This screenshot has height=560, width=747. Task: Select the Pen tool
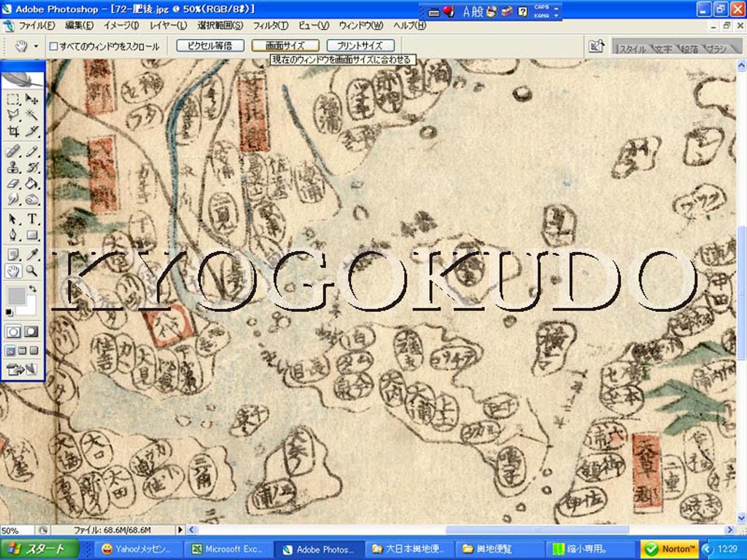pos(13,236)
